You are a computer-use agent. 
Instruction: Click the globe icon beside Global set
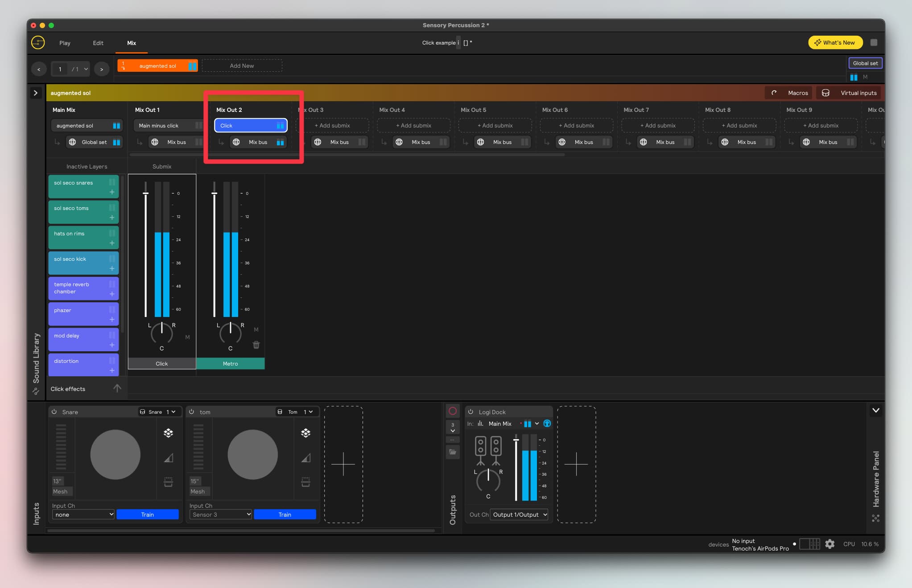coord(72,142)
